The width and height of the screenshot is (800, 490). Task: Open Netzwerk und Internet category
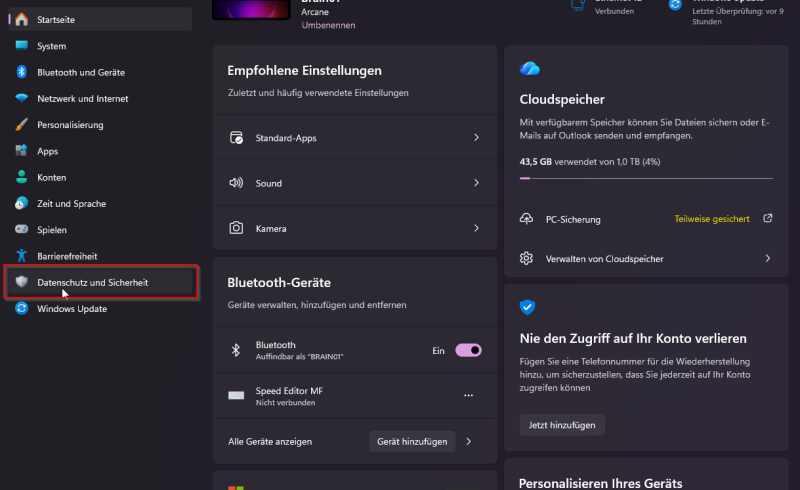[101, 99]
